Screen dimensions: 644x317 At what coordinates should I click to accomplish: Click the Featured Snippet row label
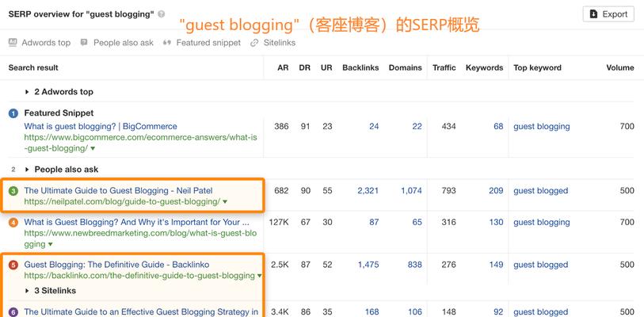(59, 113)
